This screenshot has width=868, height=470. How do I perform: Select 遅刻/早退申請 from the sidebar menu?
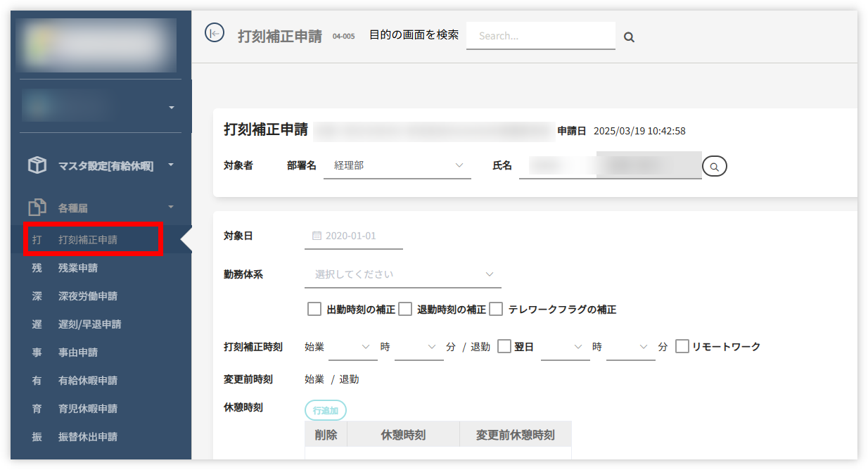89,324
